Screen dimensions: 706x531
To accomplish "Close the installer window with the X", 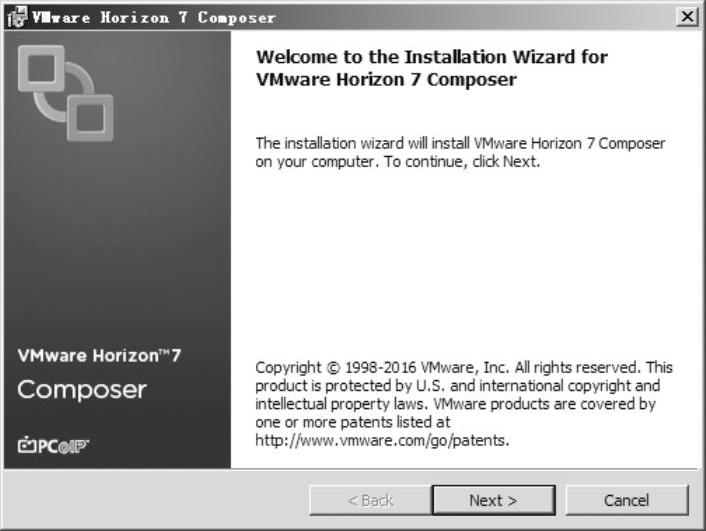I will (687, 17).
